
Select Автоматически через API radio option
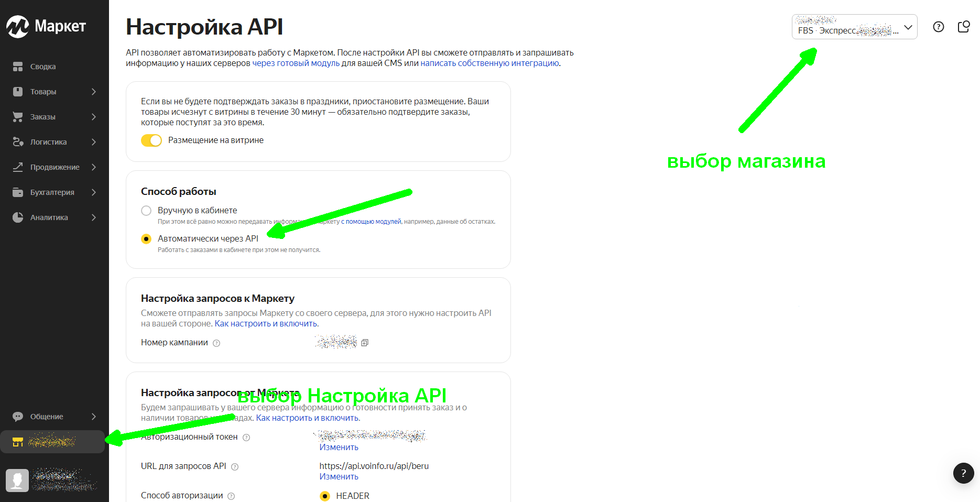click(146, 239)
